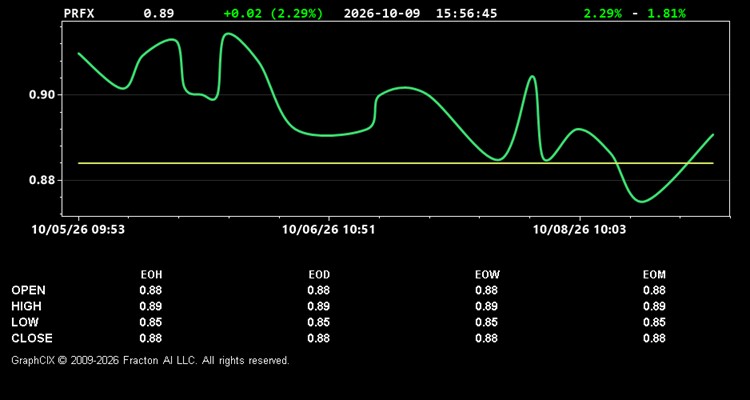This screenshot has width=750, height=400.
Task: Click the EOD high value 0.89
Action: [x=319, y=306]
